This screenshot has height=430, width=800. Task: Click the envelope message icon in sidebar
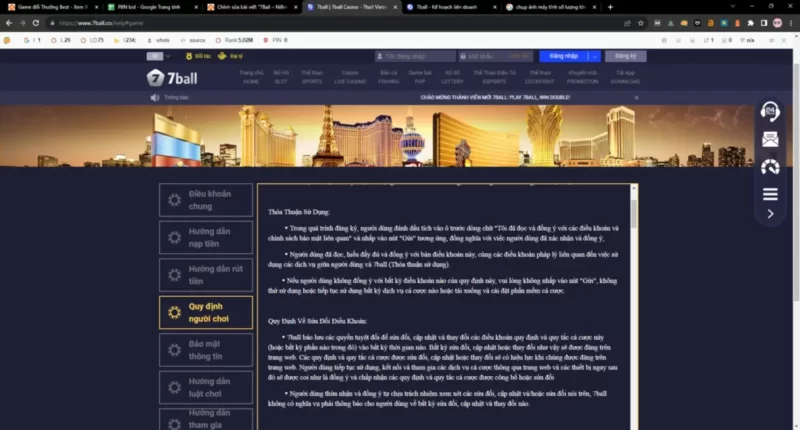point(770,139)
